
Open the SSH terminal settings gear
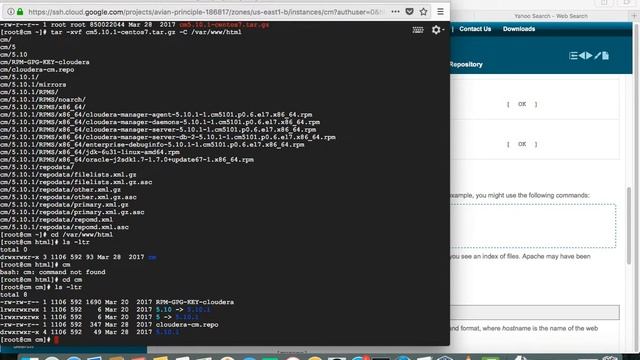click(x=436, y=30)
